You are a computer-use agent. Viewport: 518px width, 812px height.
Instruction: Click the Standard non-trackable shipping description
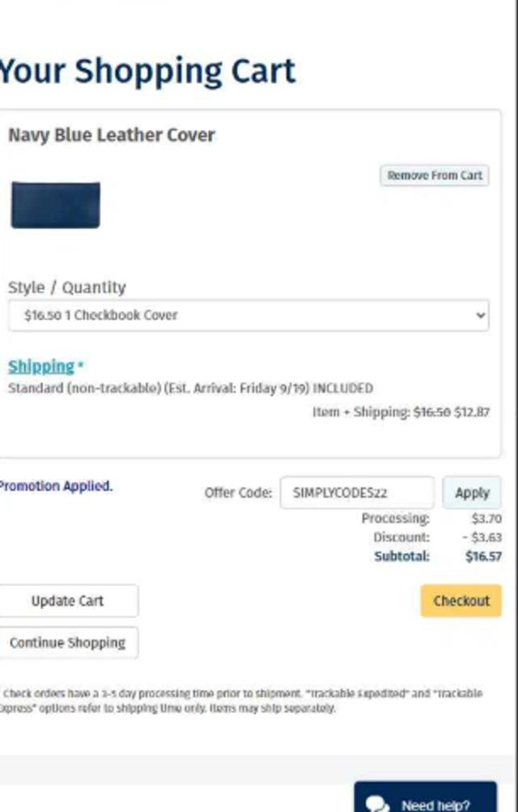(x=190, y=388)
